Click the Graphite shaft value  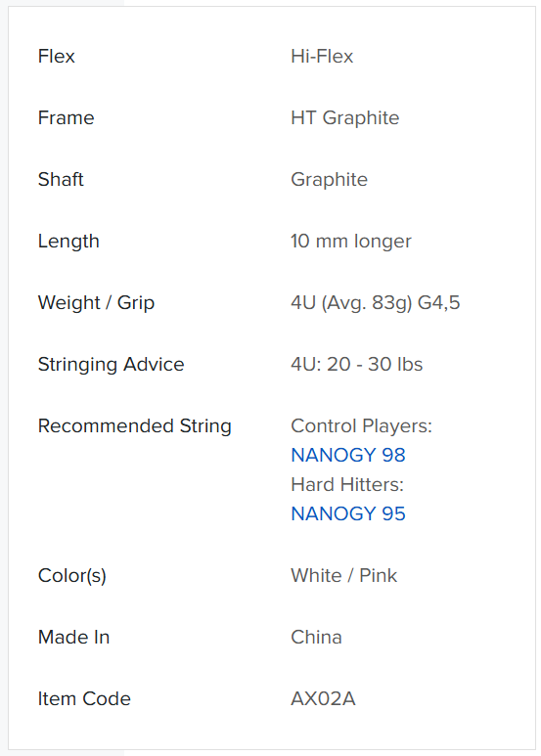pyautogui.click(x=329, y=180)
